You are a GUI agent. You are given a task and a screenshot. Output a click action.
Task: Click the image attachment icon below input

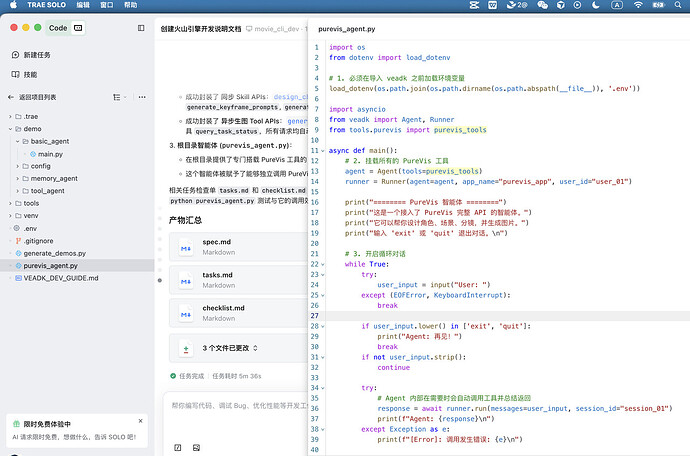[x=198, y=447]
